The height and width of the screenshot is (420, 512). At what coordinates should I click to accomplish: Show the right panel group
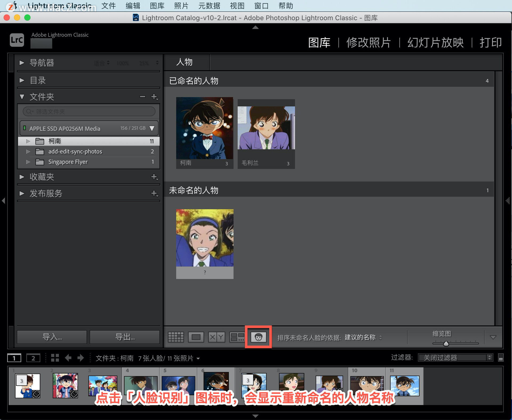coord(508,201)
